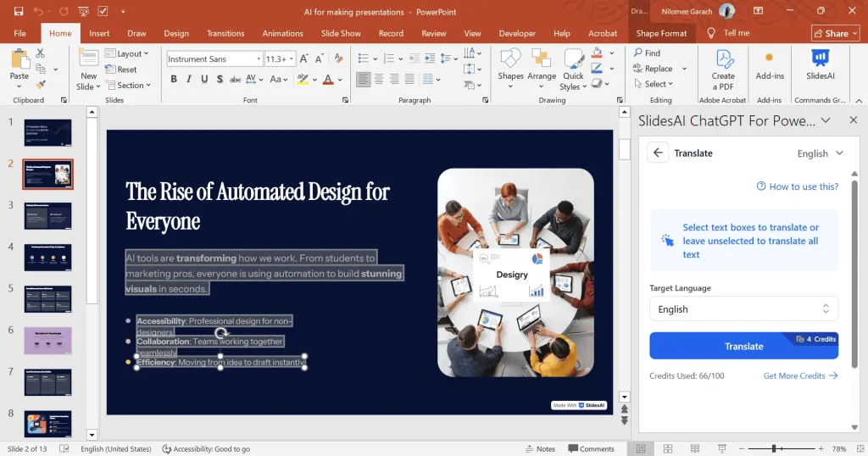The width and height of the screenshot is (868, 456).
Task: Launch the SlidesAI add-in
Action: tap(820, 65)
